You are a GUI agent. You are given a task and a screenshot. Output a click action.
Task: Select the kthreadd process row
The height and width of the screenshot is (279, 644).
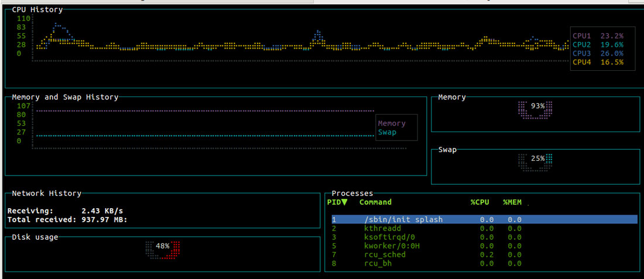(x=427, y=229)
